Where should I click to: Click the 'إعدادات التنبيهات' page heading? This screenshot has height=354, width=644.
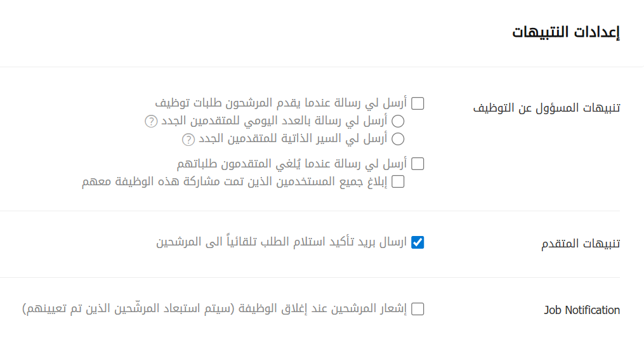click(x=566, y=33)
